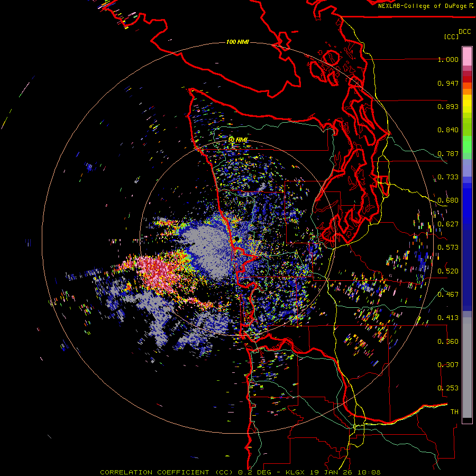
Task: Click the 0.2 DEG elevation text
Action: (255, 472)
